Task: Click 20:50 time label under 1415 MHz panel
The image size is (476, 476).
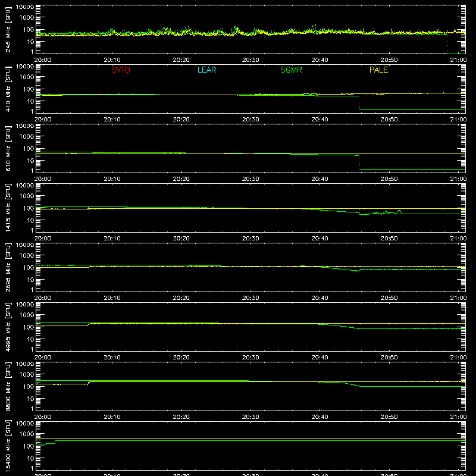Action: (389, 239)
